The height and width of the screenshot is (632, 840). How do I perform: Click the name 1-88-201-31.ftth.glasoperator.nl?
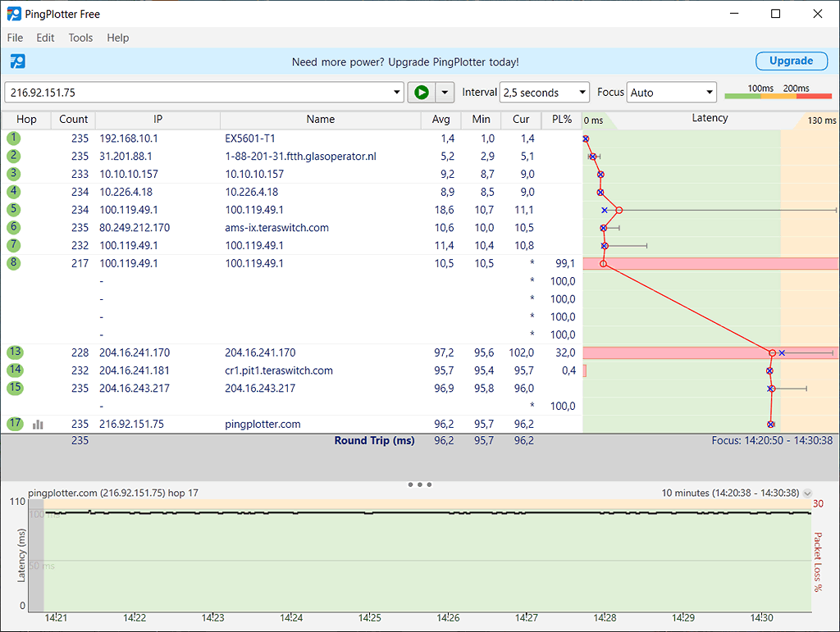300,157
